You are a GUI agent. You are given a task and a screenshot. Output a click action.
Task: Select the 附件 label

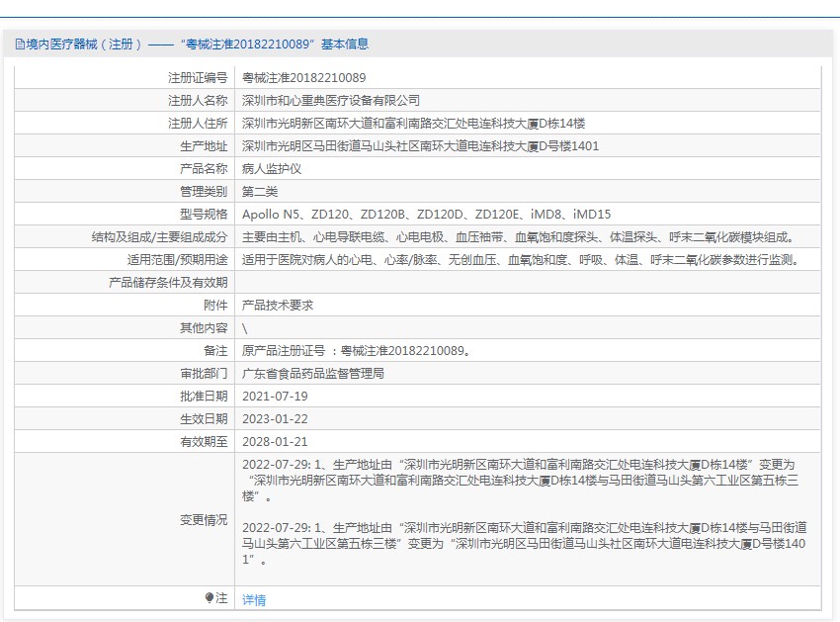(x=215, y=306)
